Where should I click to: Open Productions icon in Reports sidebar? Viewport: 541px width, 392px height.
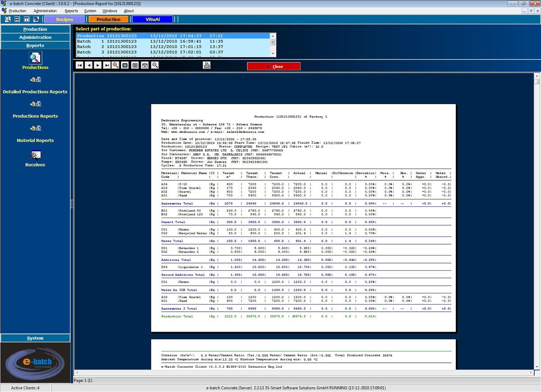(x=35, y=58)
